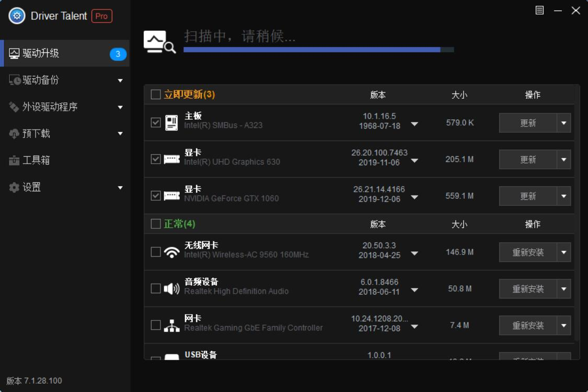Image resolution: width=588 pixels, height=392 pixels.
Task: Click the motherboard icon for Intel SMBus
Action: click(x=171, y=123)
